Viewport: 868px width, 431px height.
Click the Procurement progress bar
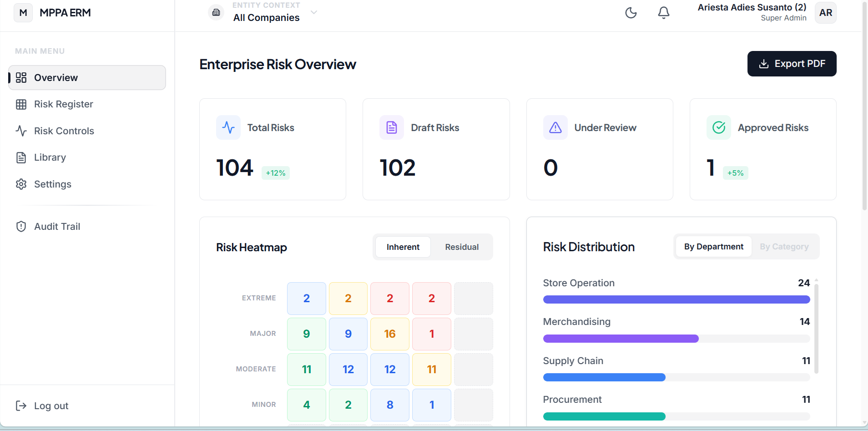click(676, 416)
